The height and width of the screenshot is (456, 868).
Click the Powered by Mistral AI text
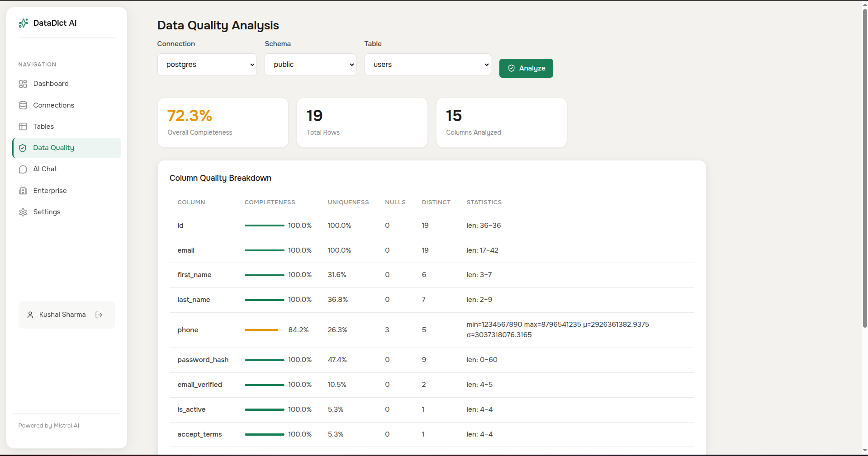tap(48, 425)
